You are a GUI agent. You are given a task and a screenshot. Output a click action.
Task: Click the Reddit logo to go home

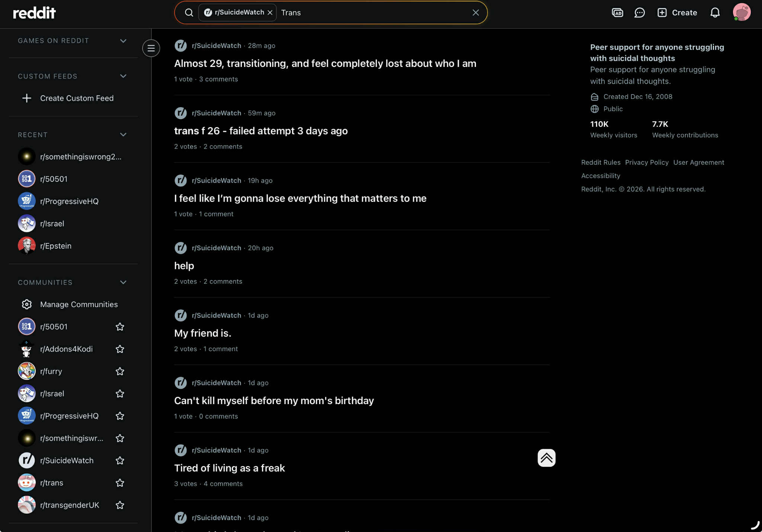(34, 13)
